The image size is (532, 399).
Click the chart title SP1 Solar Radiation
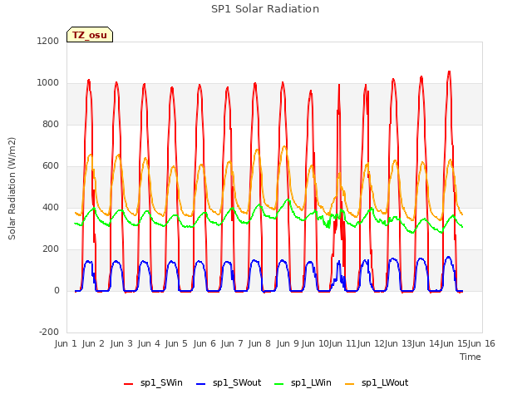click(x=265, y=9)
